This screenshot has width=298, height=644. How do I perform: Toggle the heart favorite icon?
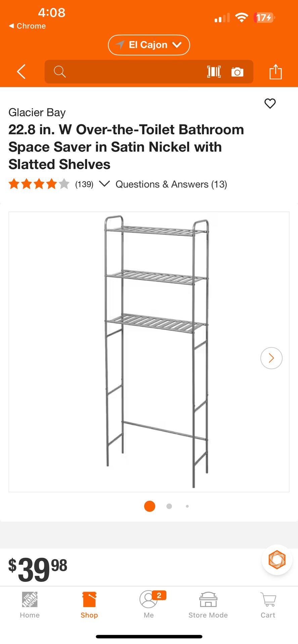pos(270,103)
